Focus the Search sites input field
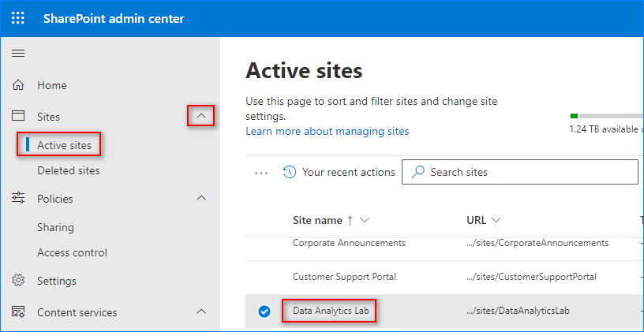The image size is (644, 332). 519,172
